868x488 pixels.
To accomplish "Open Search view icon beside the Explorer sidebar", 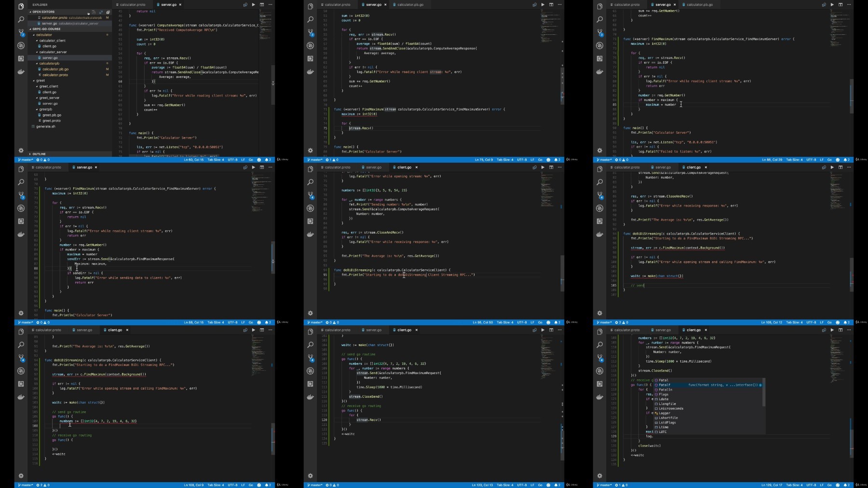I will click(21, 20).
